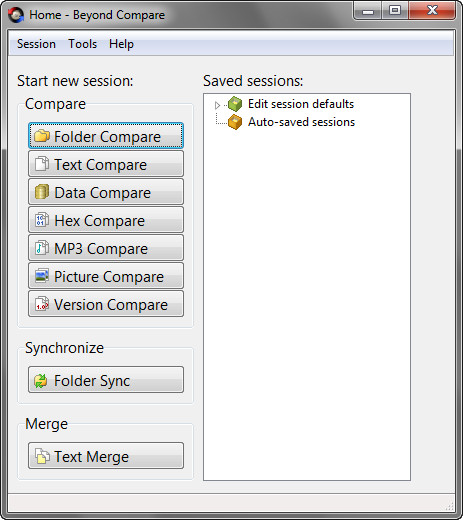This screenshot has width=463, height=520.
Task: Open the Tools menu
Action: [x=83, y=44]
